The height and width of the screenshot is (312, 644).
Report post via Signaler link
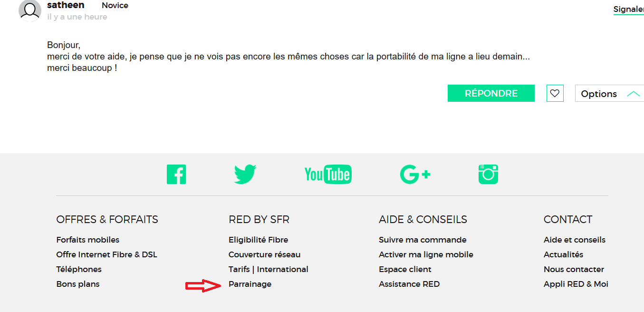(628, 9)
